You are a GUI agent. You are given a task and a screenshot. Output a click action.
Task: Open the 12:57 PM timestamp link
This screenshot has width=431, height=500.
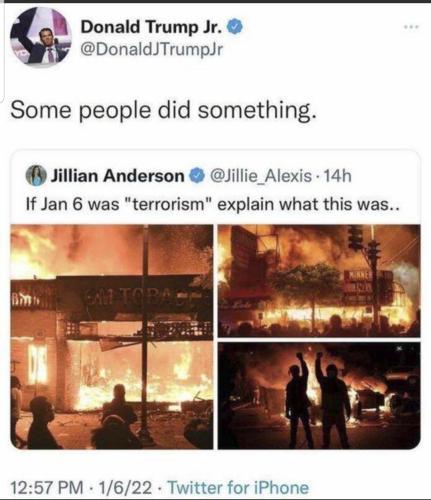click(x=47, y=488)
